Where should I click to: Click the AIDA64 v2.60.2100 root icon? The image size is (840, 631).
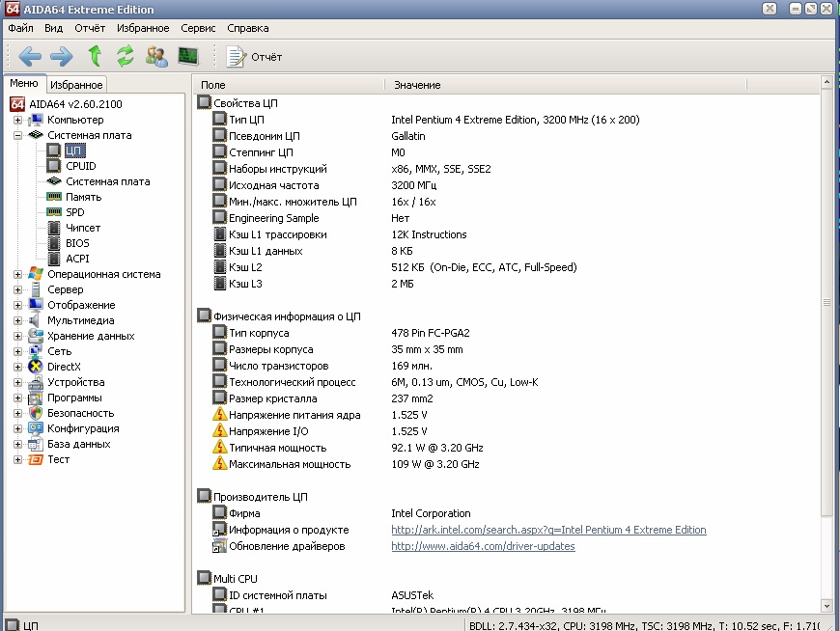(x=17, y=104)
